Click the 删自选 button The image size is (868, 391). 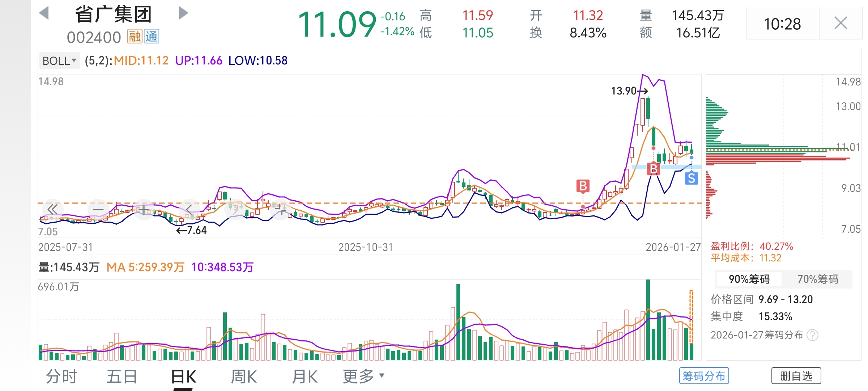click(x=796, y=376)
